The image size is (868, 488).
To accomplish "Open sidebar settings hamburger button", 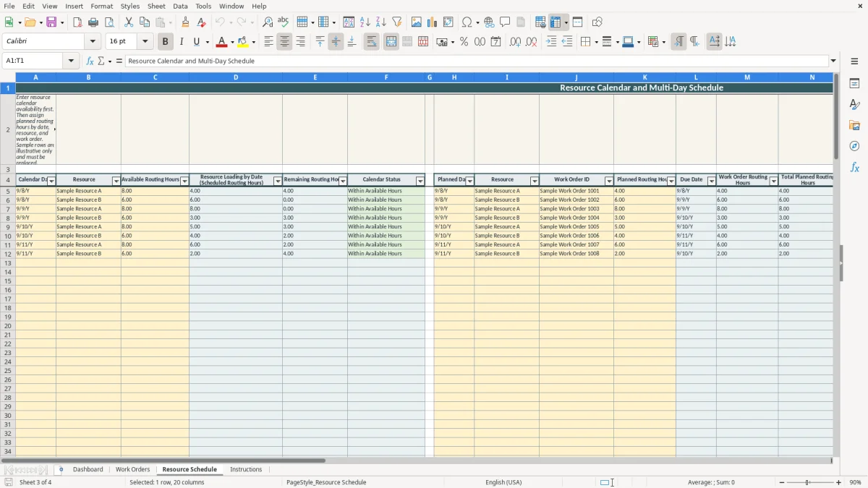I will click(x=854, y=61).
